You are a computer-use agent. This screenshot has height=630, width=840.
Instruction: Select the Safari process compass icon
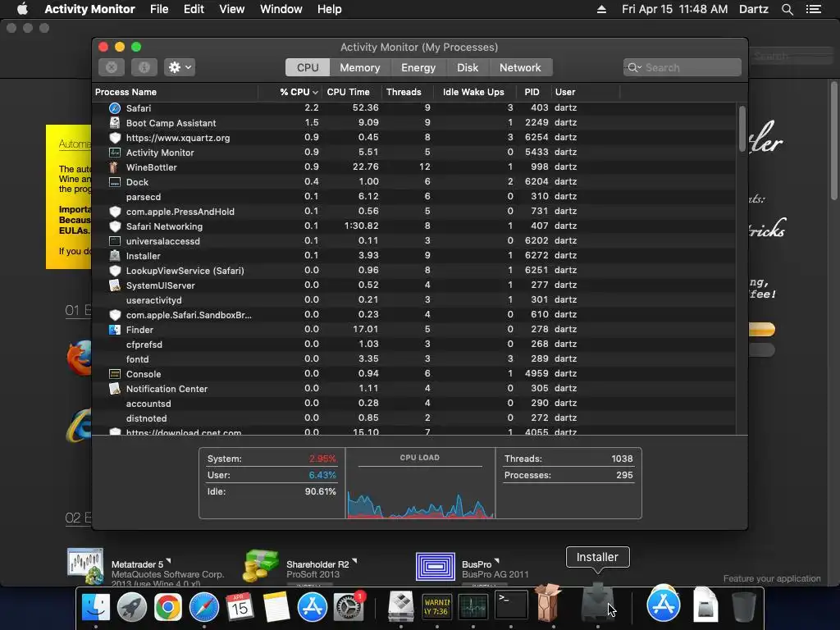(115, 108)
